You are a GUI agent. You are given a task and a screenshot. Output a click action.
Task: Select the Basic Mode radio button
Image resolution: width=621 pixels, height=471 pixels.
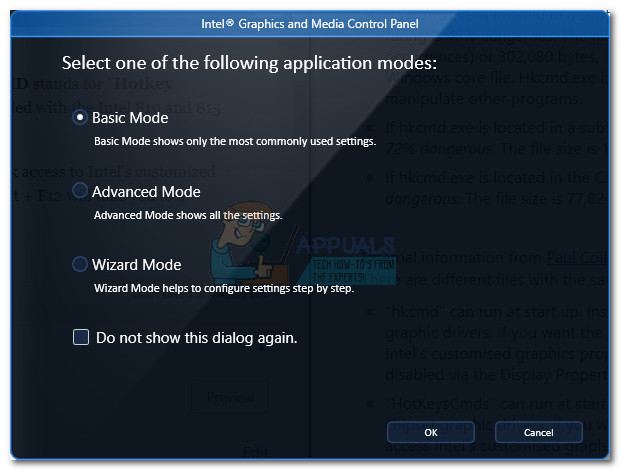pos(80,118)
